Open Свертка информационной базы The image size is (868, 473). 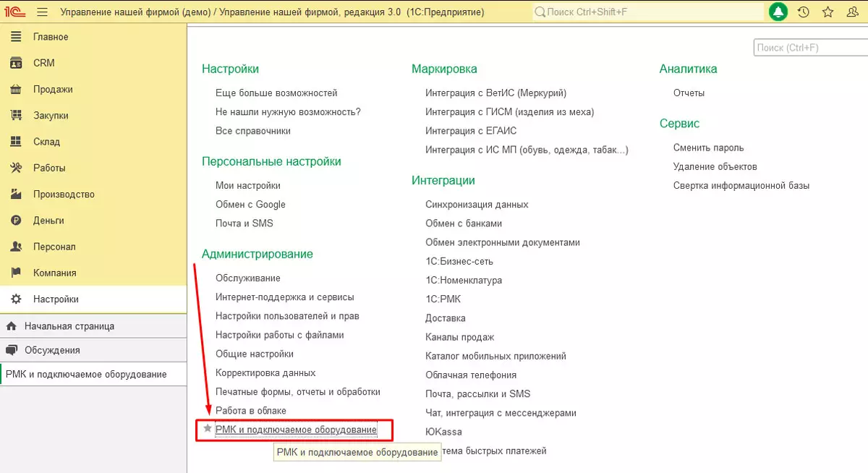coord(741,186)
